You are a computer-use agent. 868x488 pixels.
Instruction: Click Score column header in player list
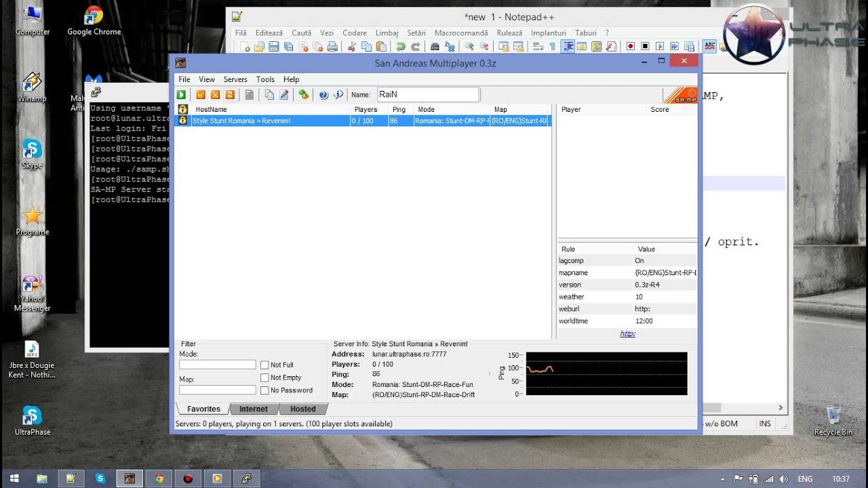(671, 109)
